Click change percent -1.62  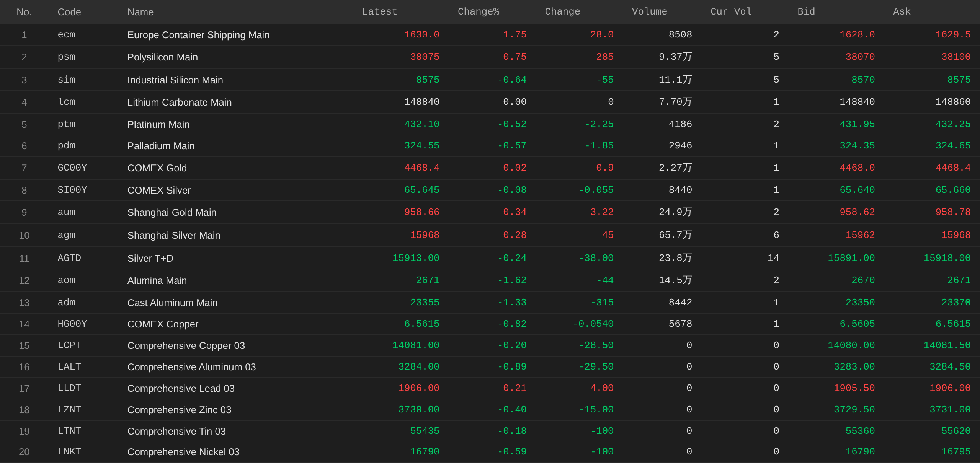(512, 280)
